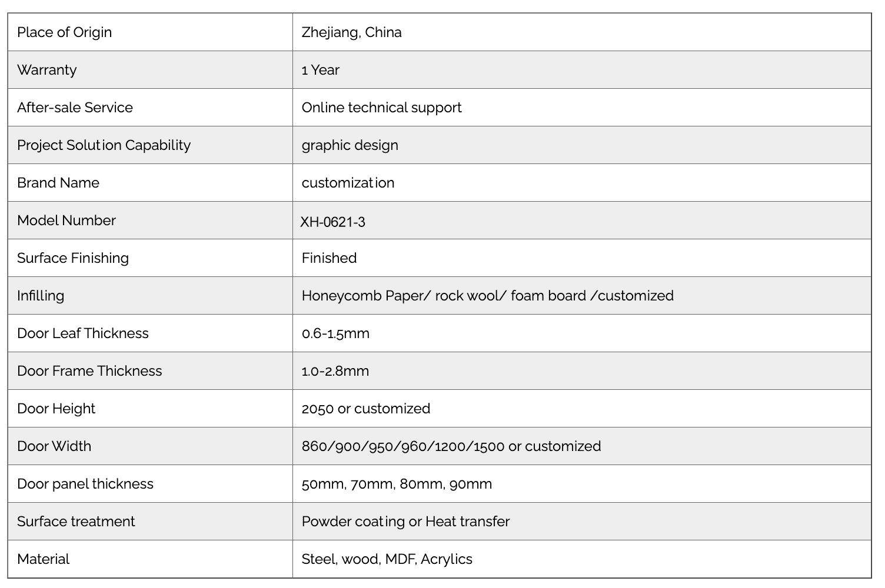The width and height of the screenshot is (885, 588).
Task: Click the Project Solution Capability label
Action: click(104, 145)
